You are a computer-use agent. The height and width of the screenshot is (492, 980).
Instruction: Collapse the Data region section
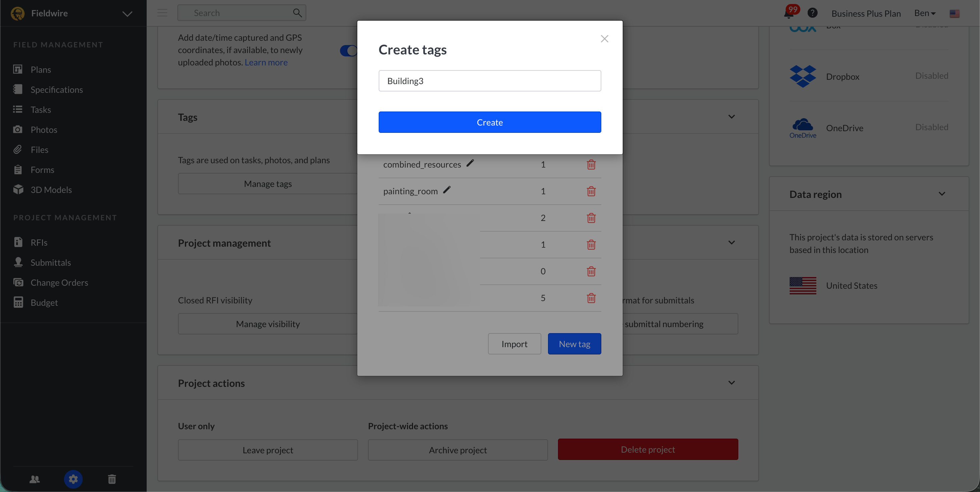pos(942,194)
